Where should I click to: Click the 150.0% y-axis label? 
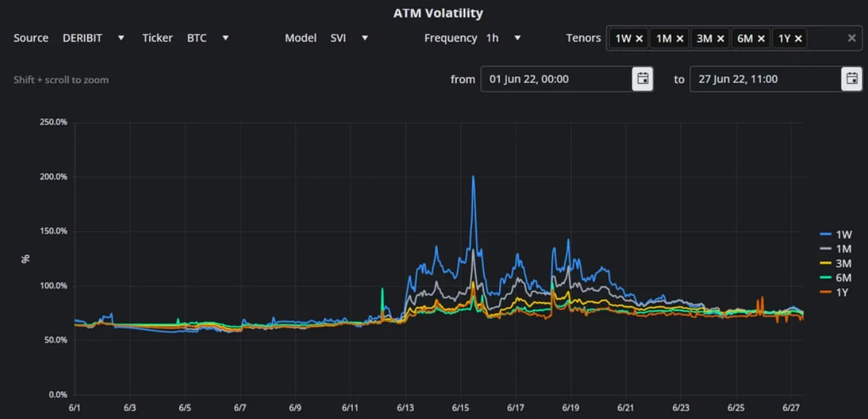53,231
